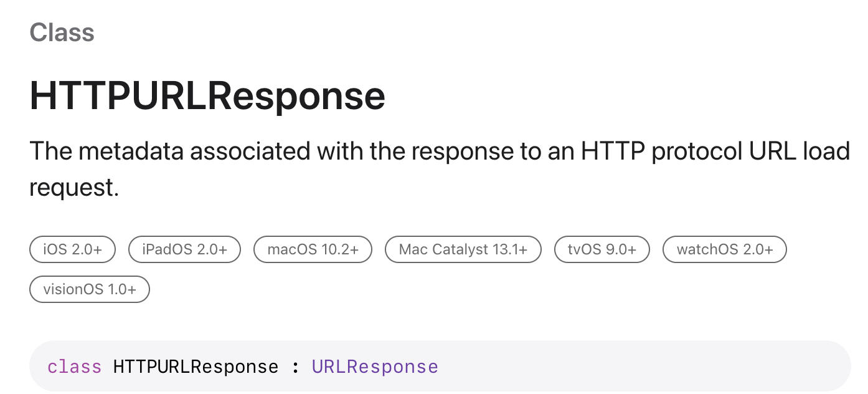The image size is (868, 394).
Task: Click the watchOS 2.0+ availability badge
Action: coord(725,250)
